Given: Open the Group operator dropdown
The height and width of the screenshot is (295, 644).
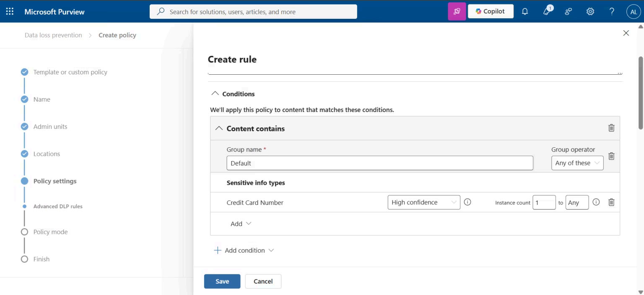Looking at the screenshot, I should (577, 163).
